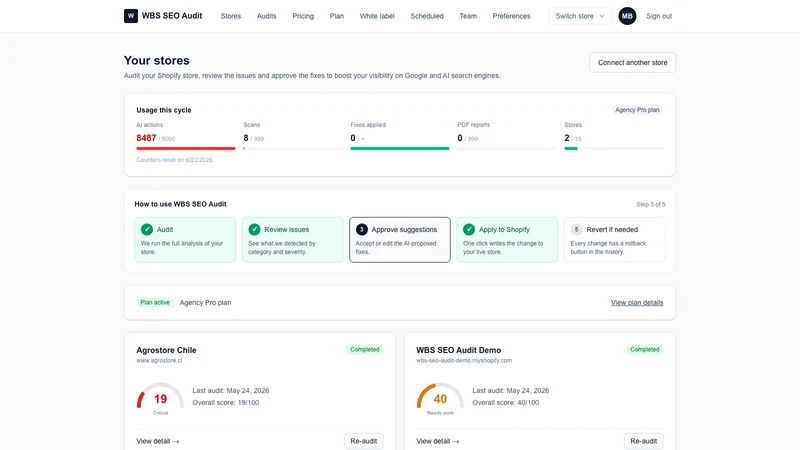This screenshot has height=450, width=800.
Task: Re-audit the Agrostore Chile store
Action: pyautogui.click(x=364, y=441)
